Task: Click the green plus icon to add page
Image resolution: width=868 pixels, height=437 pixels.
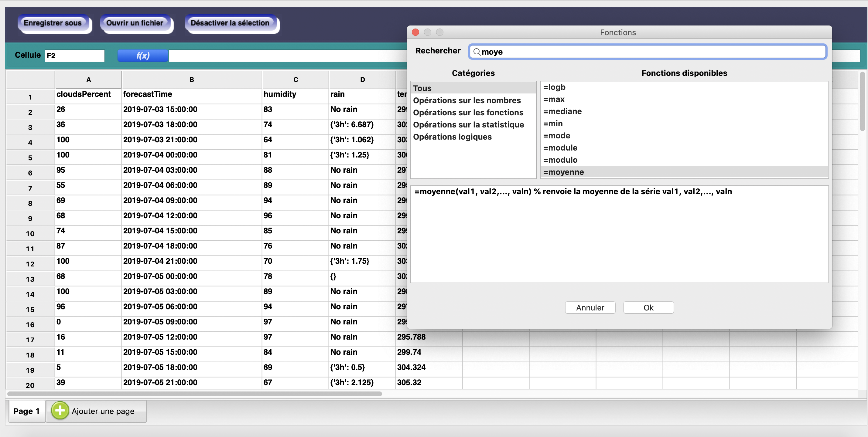Action: tap(60, 410)
